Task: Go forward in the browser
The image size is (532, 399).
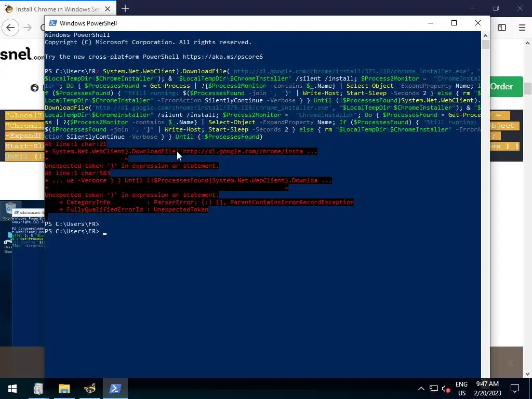Action: point(28,28)
